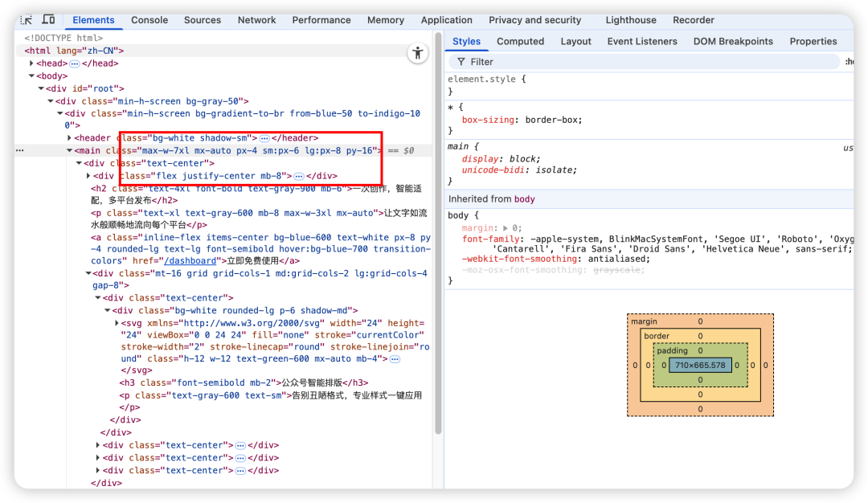Select the h3 font-semibold mb-2 element row

(244, 383)
